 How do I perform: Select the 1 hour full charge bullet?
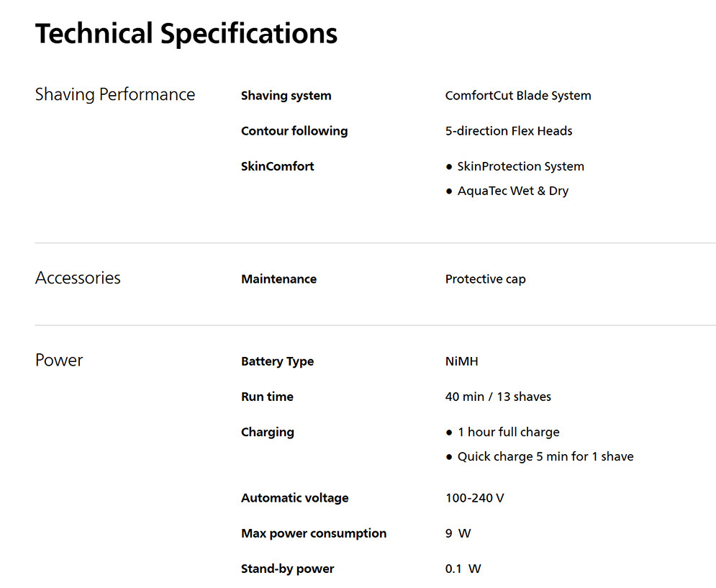click(x=508, y=432)
